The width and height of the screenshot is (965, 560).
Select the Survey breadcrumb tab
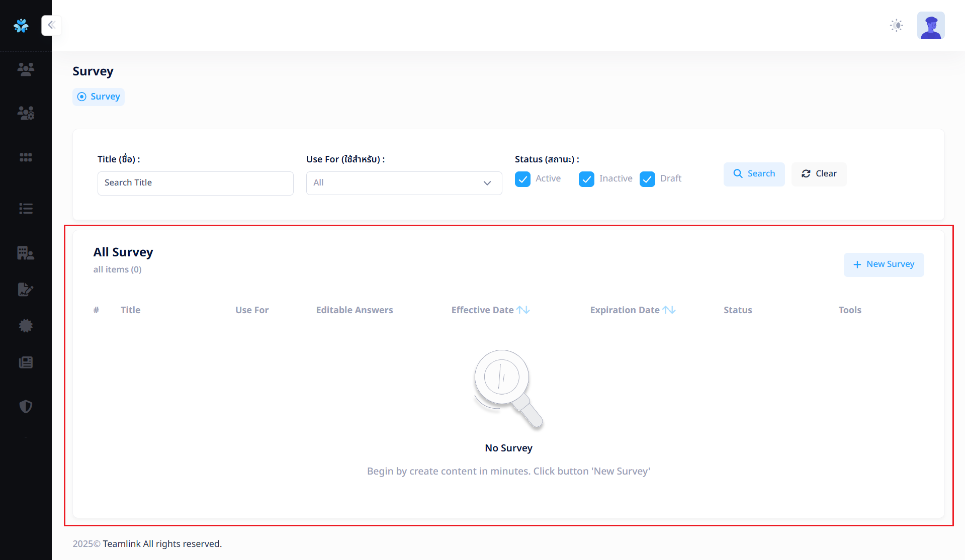pyautogui.click(x=99, y=97)
